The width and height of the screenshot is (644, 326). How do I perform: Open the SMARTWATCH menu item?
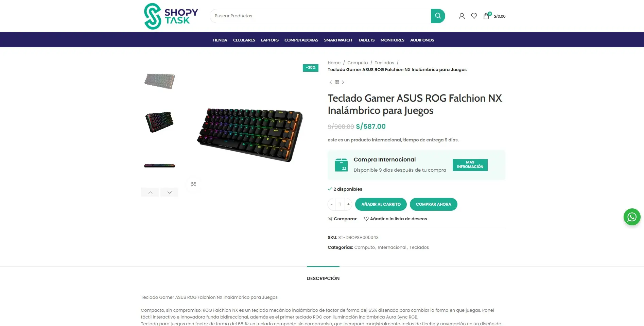[338, 40]
